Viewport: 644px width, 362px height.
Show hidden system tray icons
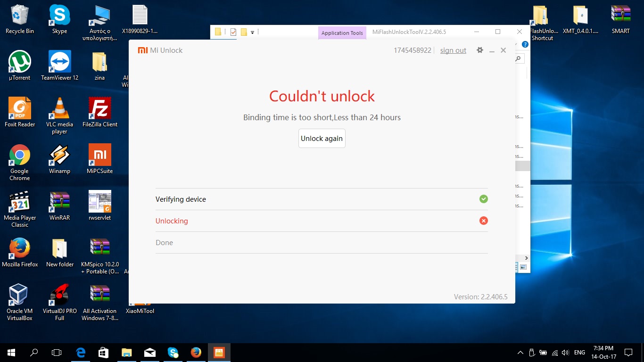[x=520, y=353]
